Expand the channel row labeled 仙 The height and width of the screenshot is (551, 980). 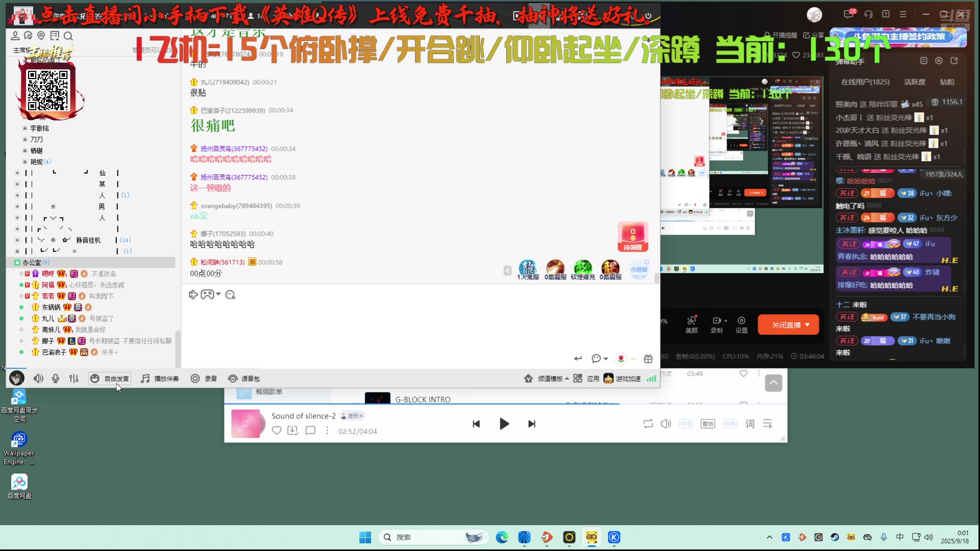(17, 173)
